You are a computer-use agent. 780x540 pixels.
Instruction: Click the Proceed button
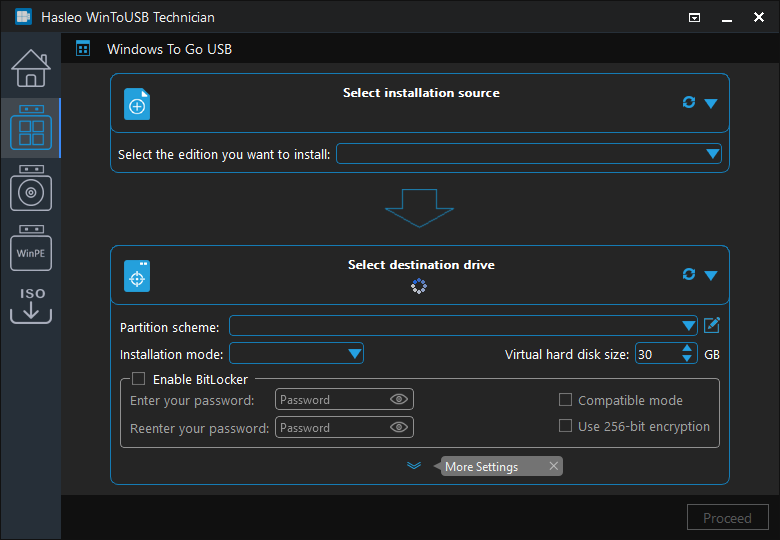point(727,518)
